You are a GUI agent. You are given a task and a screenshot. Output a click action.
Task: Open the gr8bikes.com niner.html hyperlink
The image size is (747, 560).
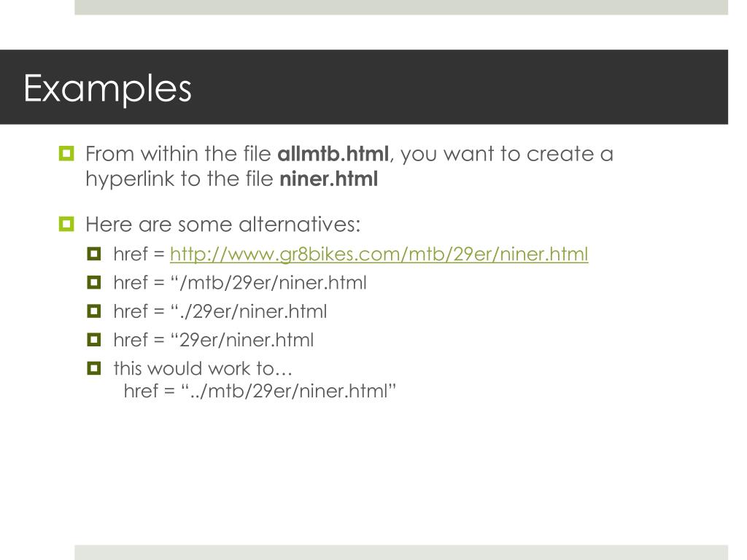[379, 254]
